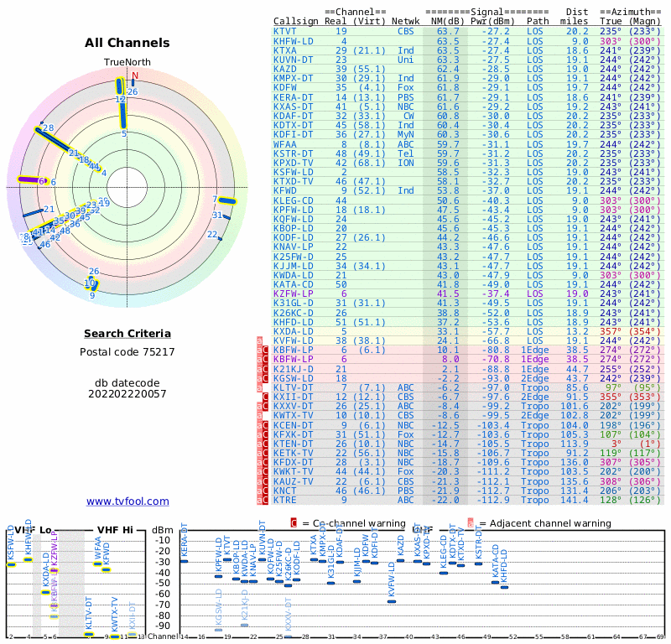671x644 pixels.
Task: Click the pink Adjacent channel warning legend icon
Action: point(471,523)
